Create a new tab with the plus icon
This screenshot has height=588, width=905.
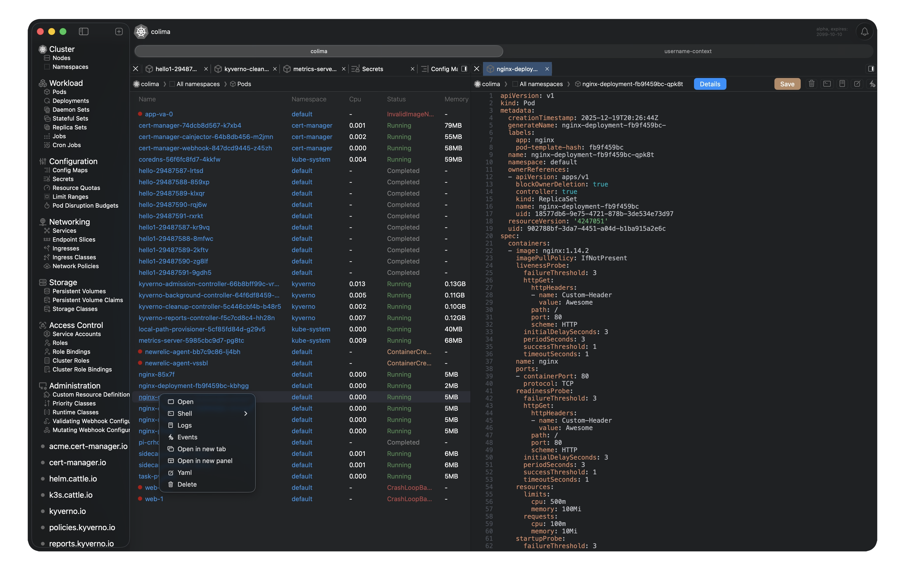[119, 31]
